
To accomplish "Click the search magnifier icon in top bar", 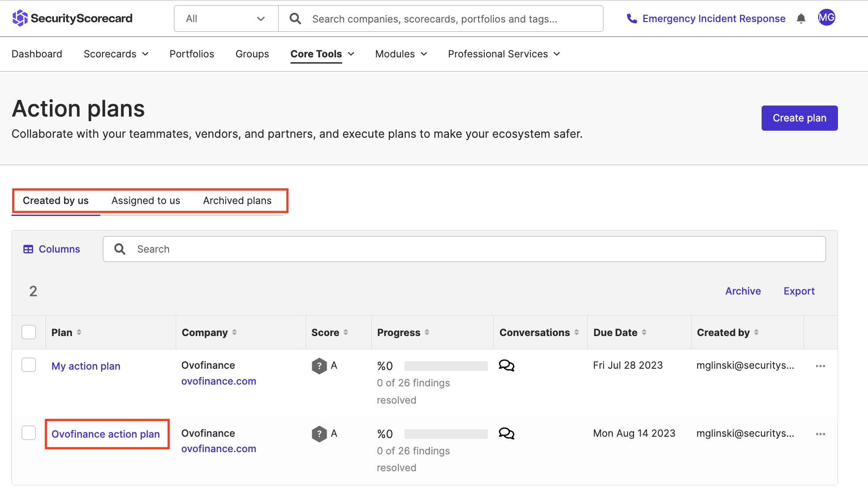I will coord(295,19).
